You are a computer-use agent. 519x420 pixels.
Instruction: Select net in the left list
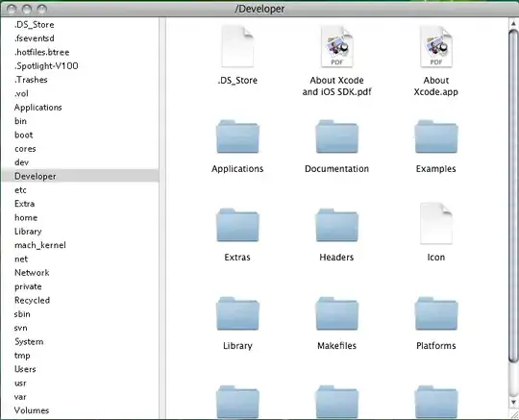pyautogui.click(x=21, y=259)
